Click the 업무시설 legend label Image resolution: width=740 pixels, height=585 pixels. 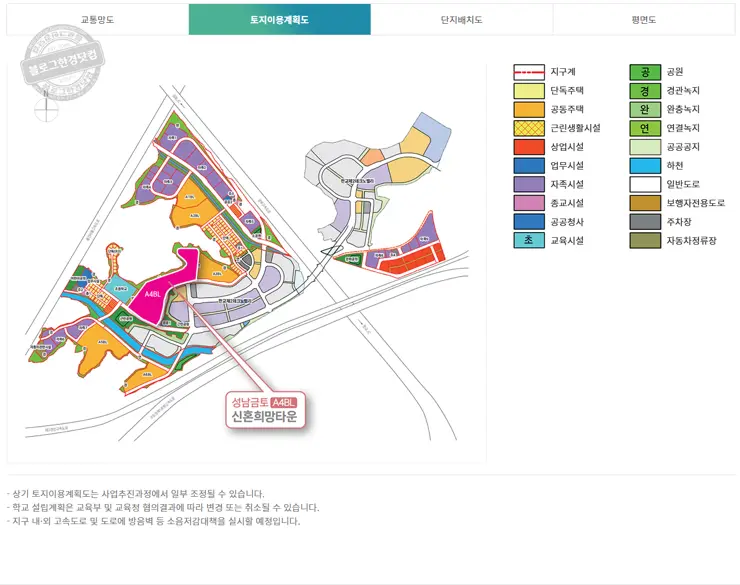coord(567,166)
